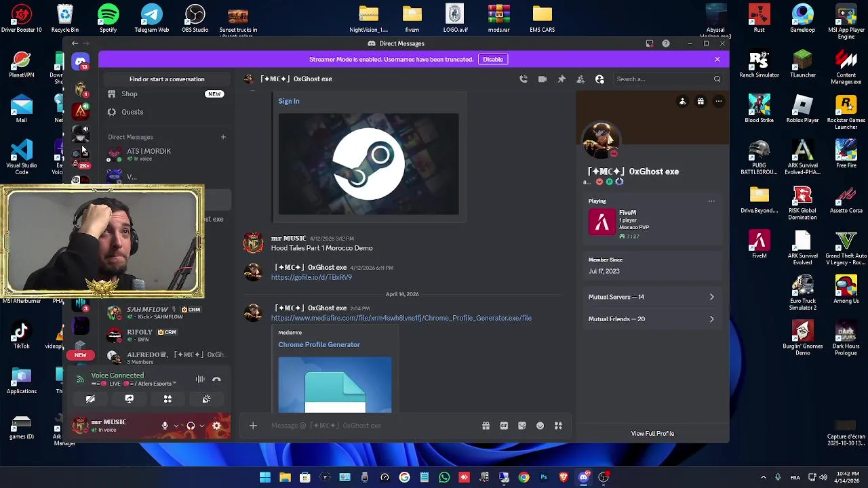Click the gift icon on the profile banner
Image resolution: width=868 pixels, height=488 pixels.
click(701, 102)
